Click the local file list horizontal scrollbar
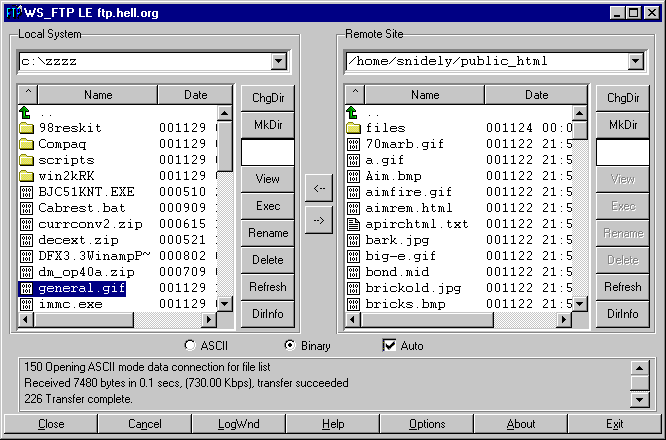 pos(117,319)
